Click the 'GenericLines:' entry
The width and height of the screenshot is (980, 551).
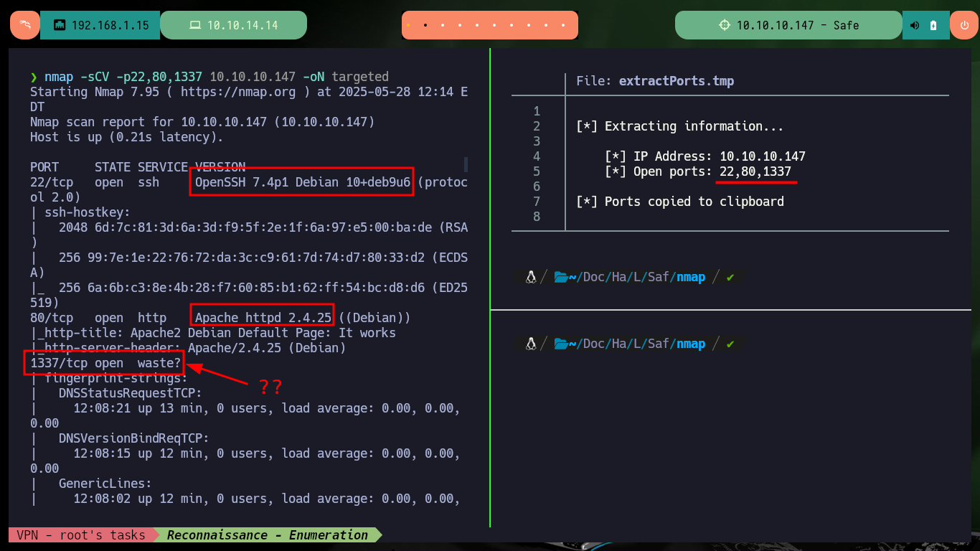coord(105,484)
